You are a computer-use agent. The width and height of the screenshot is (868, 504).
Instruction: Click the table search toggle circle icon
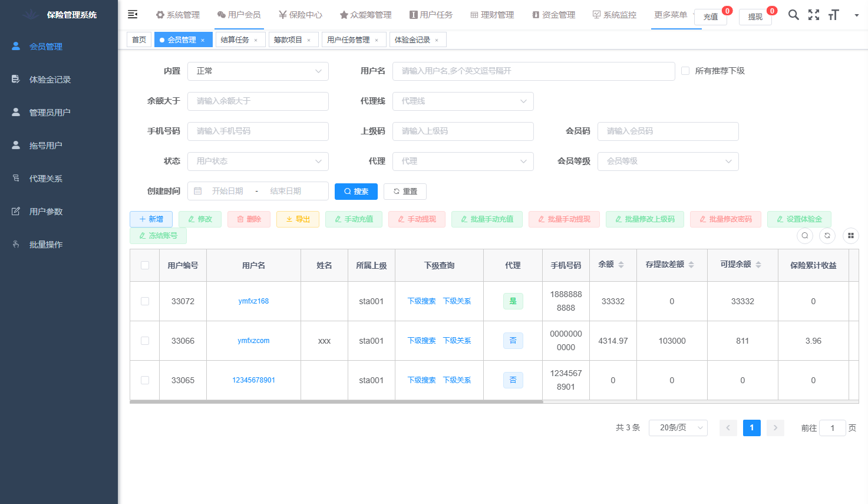805,236
